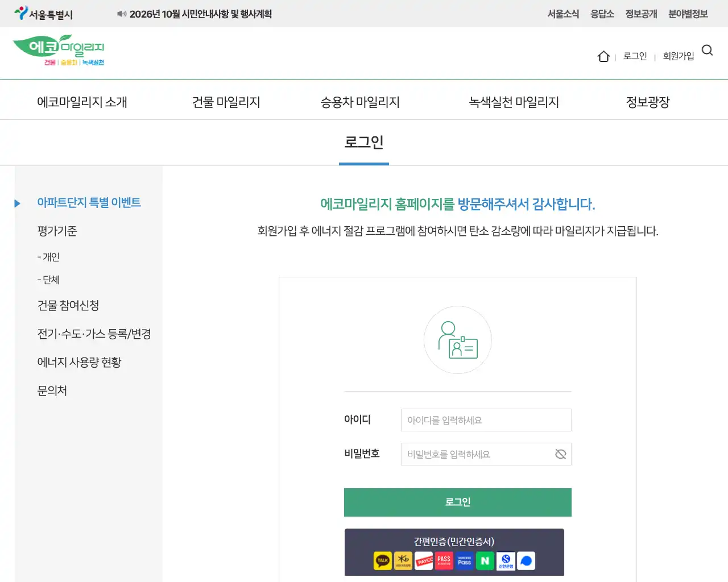
Task: Focus the 비밀번호 input field
Action: pyautogui.click(x=486, y=454)
